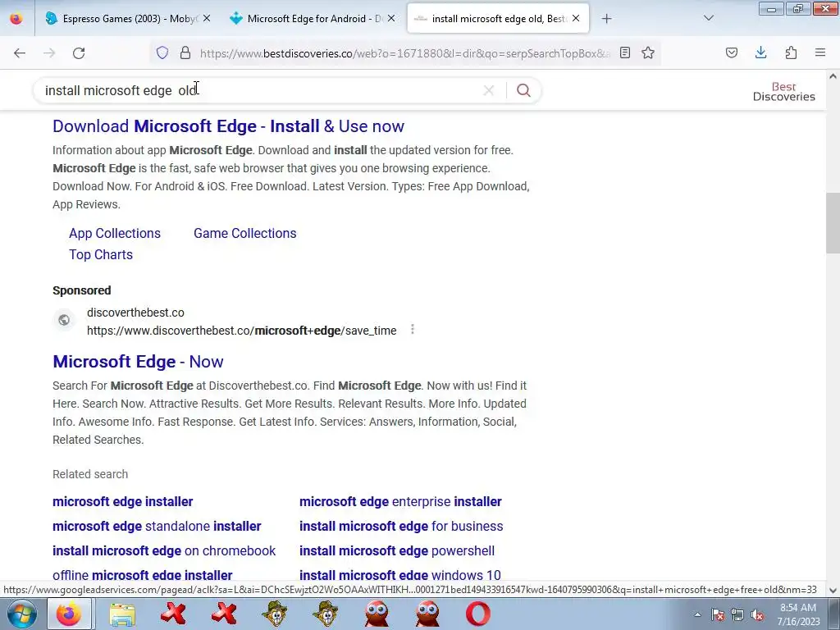This screenshot has height=630, width=840.
Task: Click the discoverthebest.co globe favicon
Action: pyautogui.click(x=64, y=320)
